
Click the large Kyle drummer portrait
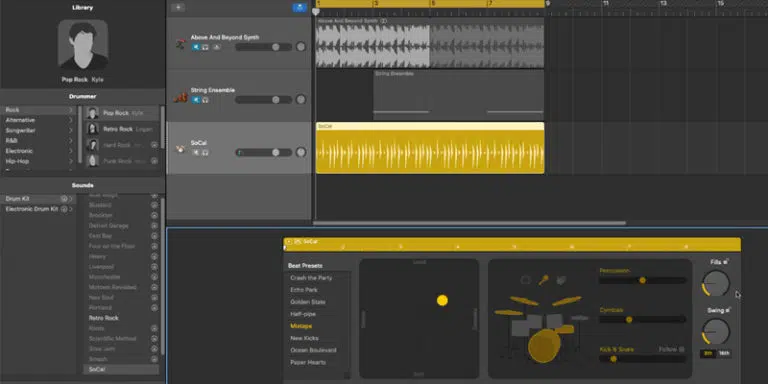[x=83, y=44]
